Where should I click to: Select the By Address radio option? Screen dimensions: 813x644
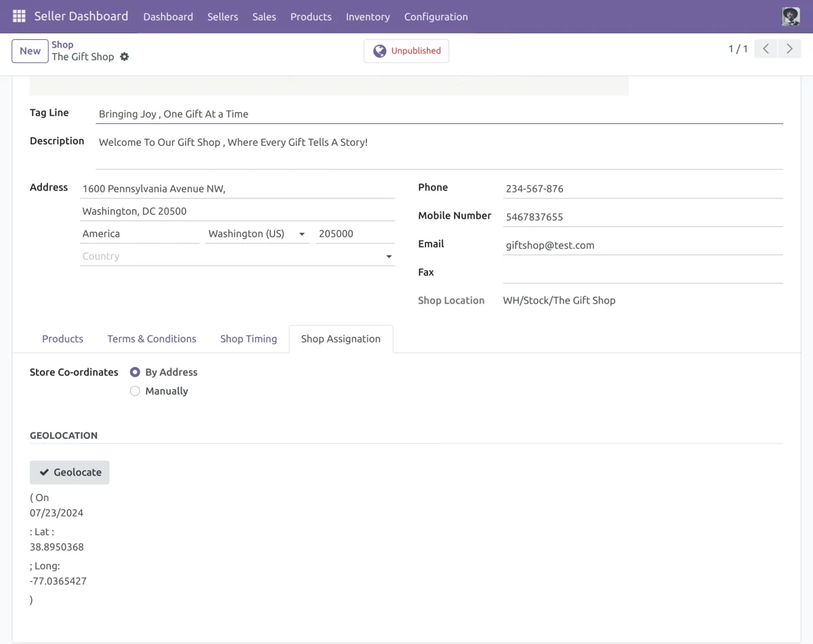pos(135,372)
